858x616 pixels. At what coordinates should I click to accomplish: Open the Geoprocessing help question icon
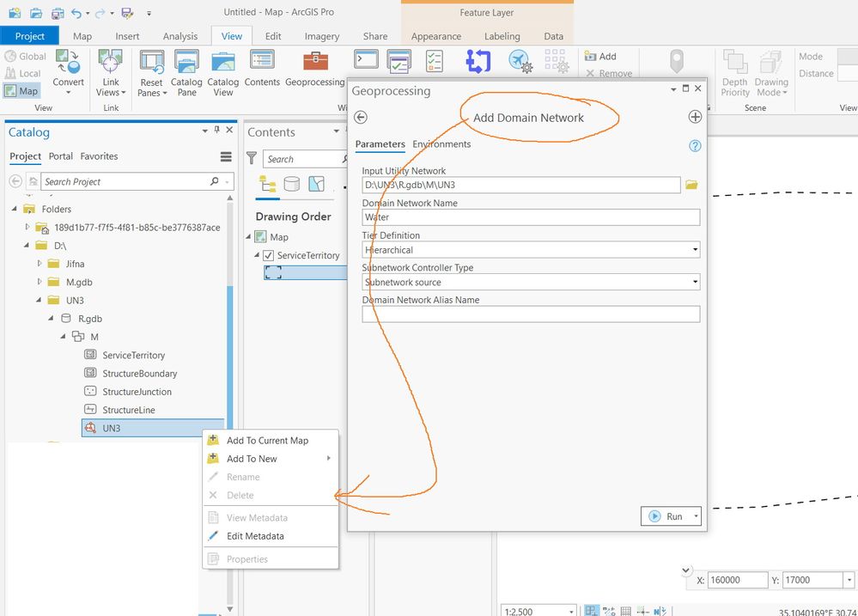click(695, 146)
